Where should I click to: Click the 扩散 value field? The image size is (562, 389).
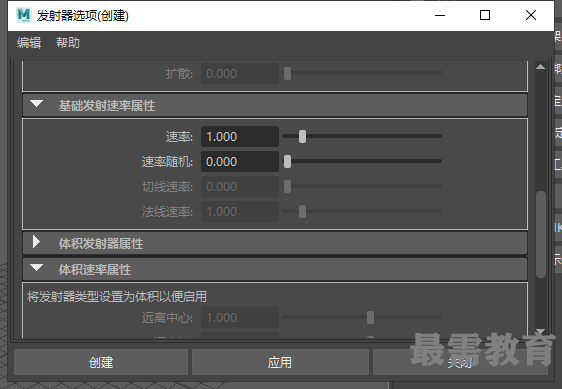click(x=240, y=73)
